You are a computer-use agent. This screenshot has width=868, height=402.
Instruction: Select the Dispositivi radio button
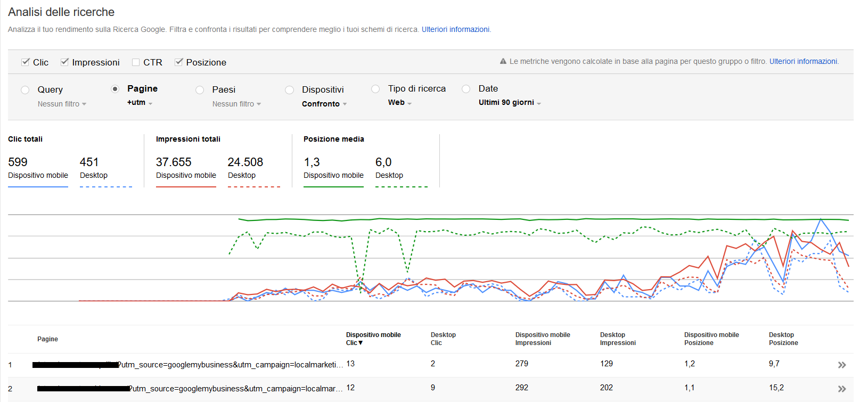tap(289, 90)
